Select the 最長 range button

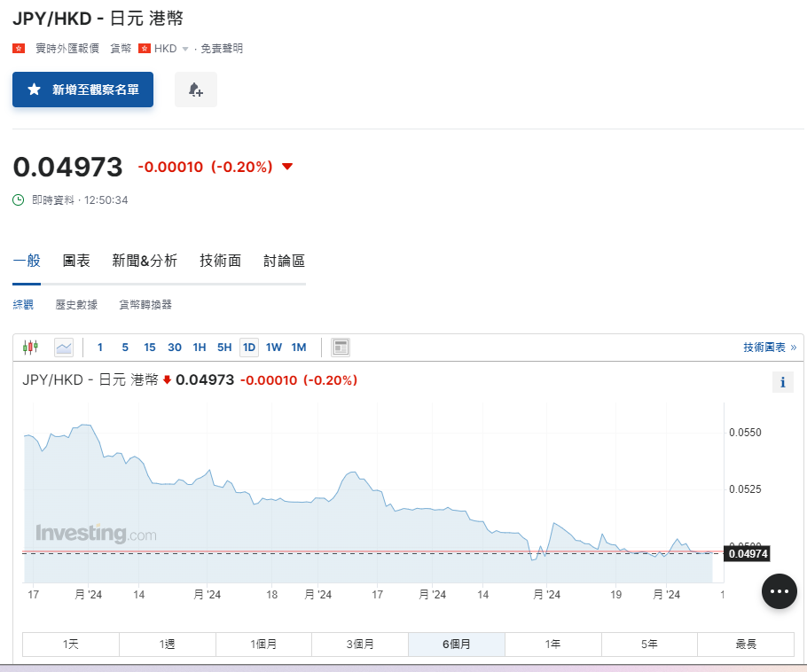click(746, 644)
